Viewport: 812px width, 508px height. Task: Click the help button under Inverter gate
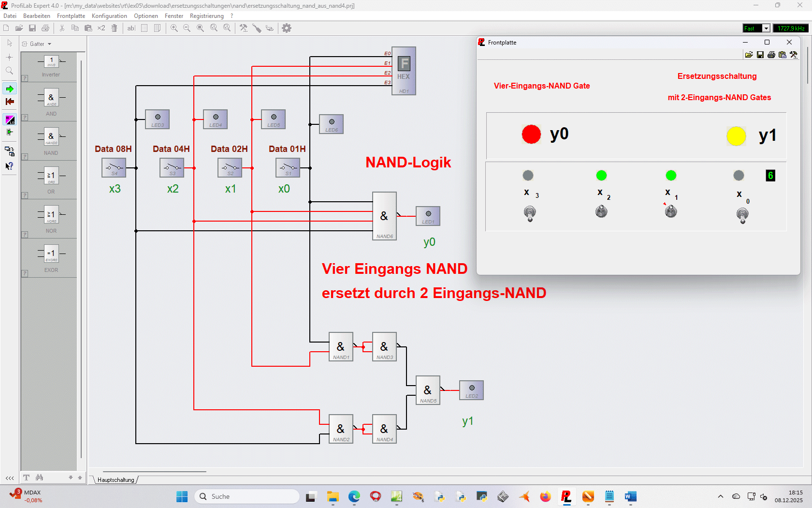point(25,78)
